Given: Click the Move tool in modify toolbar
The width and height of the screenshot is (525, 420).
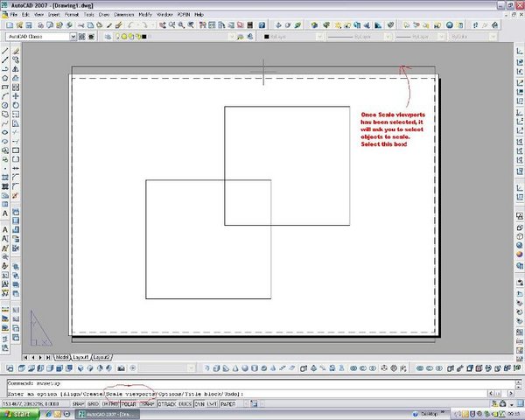Looking at the screenshot, I should click(17, 95).
